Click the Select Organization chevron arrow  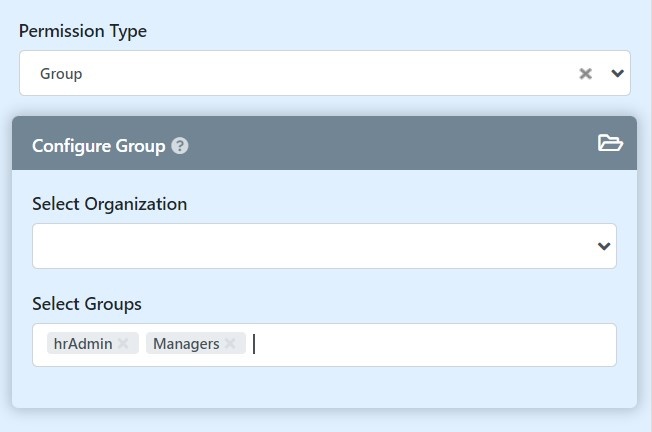click(603, 246)
